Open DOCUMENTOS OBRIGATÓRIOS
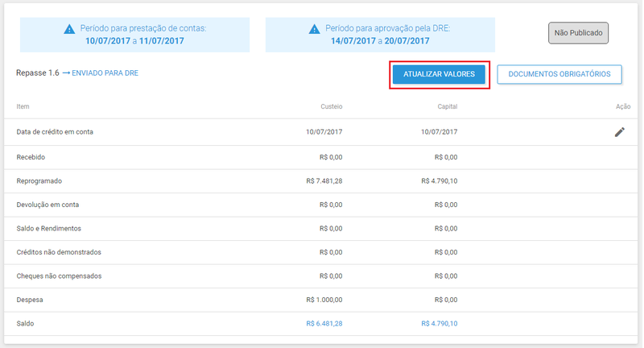The height and width of the screenshot is (348, 644). point(559,74)
